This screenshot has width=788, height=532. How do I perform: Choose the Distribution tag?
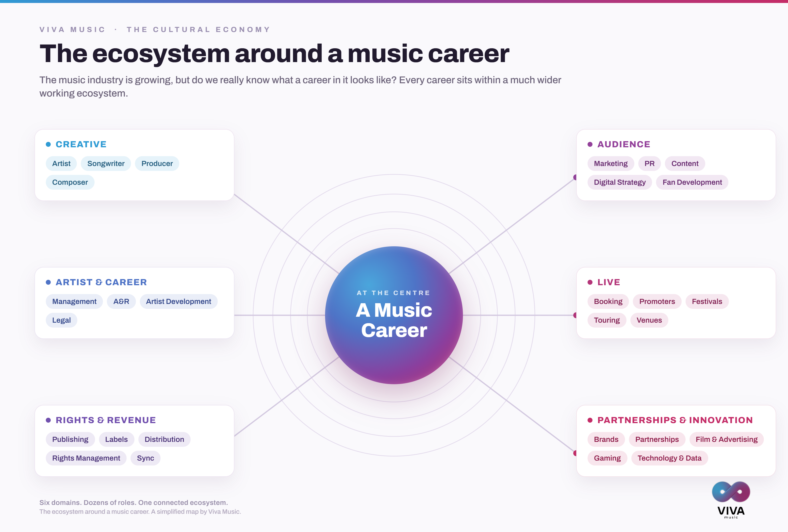164,439
